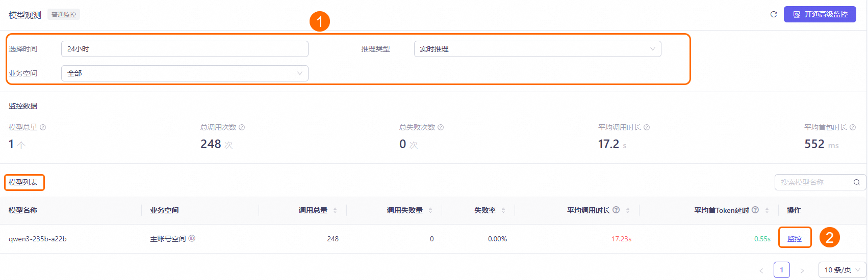Image resolution: width=868 pixels, height=280 pixels.
Task: Click the help icon next to 模型总量
Action: point(43,127)
